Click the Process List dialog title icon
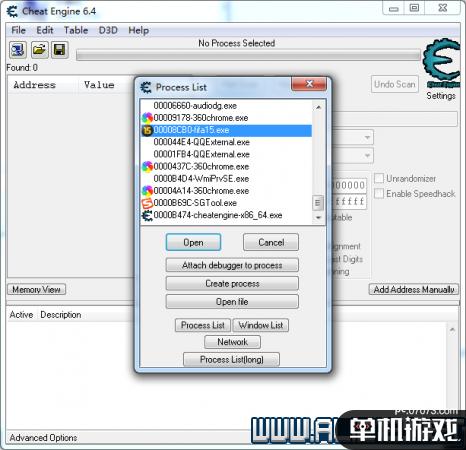Image resolution: width=466 pixels, height=450 pixels. click(146, 87)
